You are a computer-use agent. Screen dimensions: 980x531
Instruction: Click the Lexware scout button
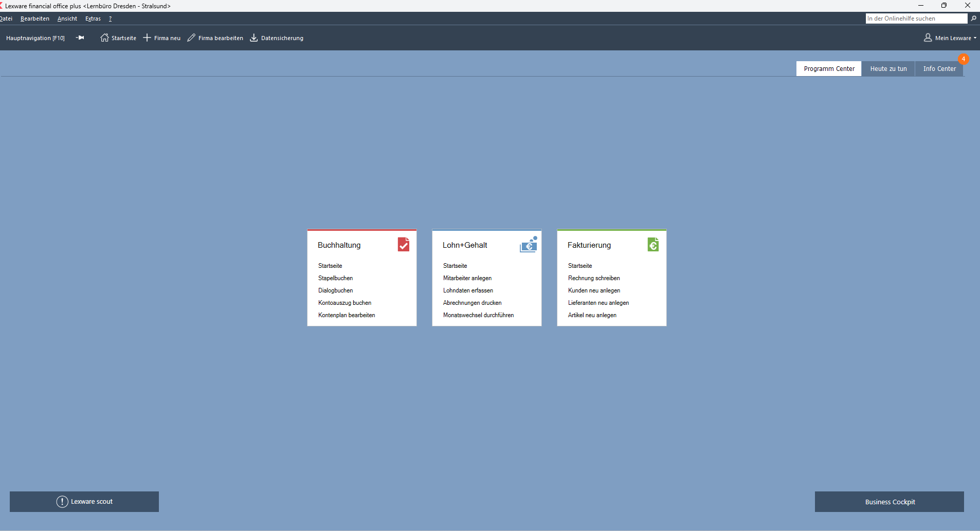pos(84,502)
